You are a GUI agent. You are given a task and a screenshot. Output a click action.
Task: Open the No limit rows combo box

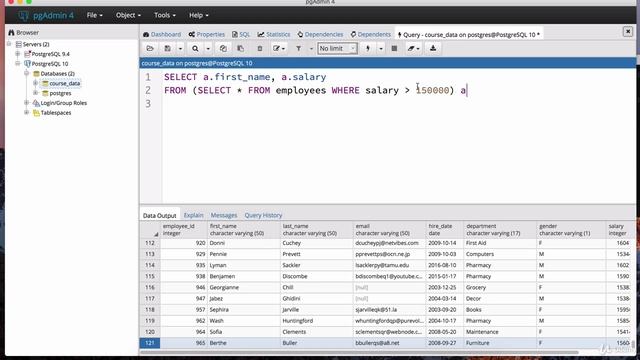pyautogui.click(x=337, y=49)
